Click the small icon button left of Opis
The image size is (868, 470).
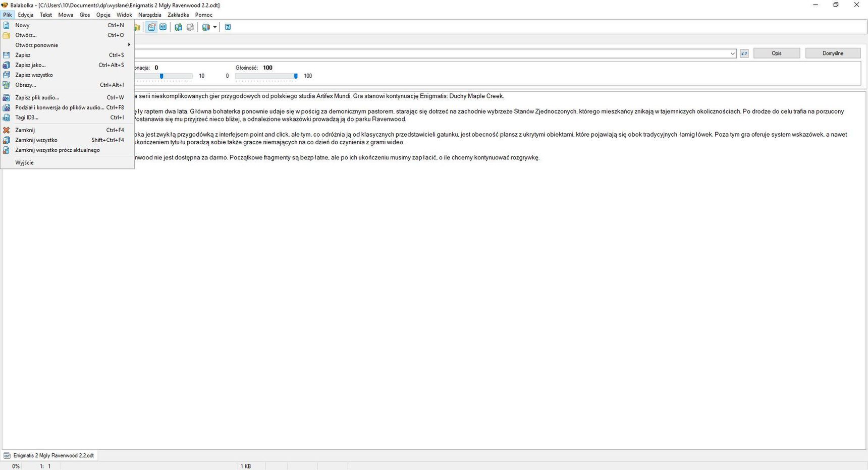pos(744,53)
